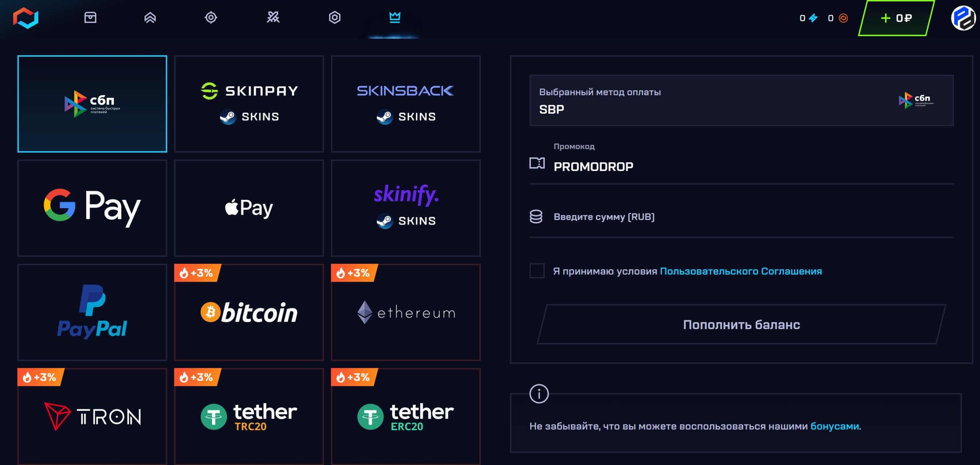
Task: Select Tether TRC20 payment option
Action: [249, 416]
